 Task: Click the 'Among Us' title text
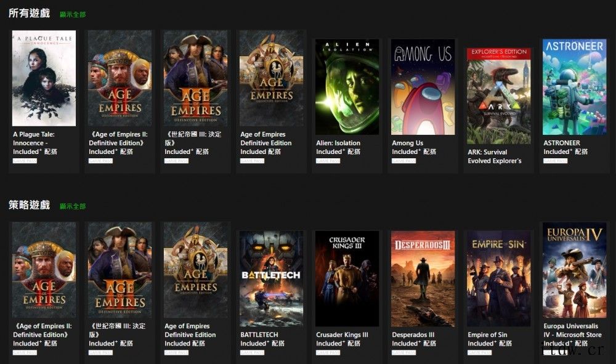point(408,143)
